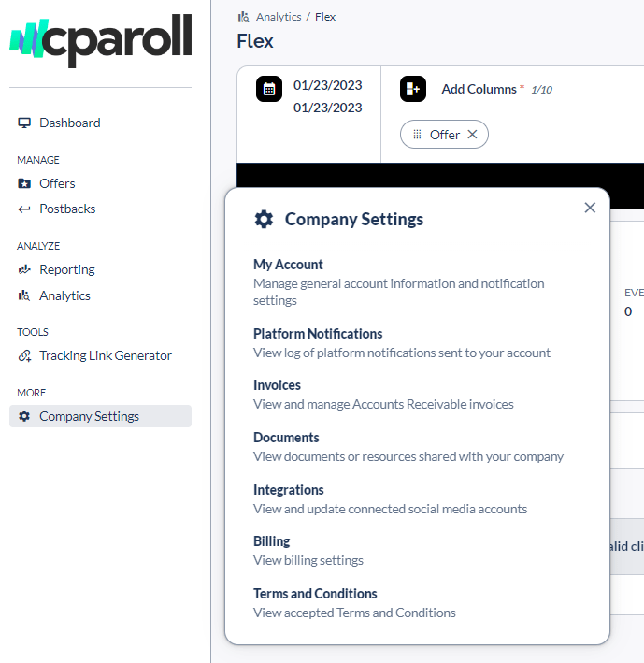Open Postbacks page

tap(67, 209)
